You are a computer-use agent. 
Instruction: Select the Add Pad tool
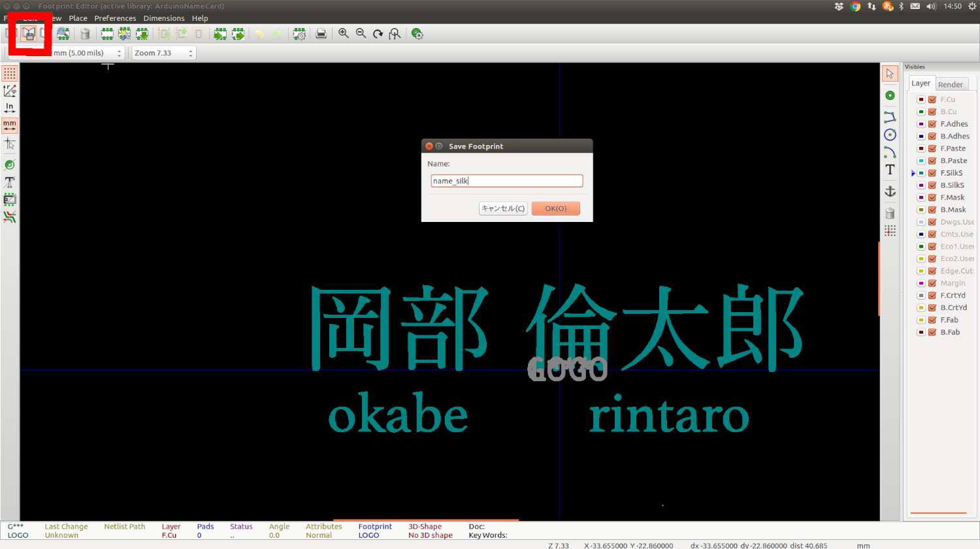click(x=890, y=95)
